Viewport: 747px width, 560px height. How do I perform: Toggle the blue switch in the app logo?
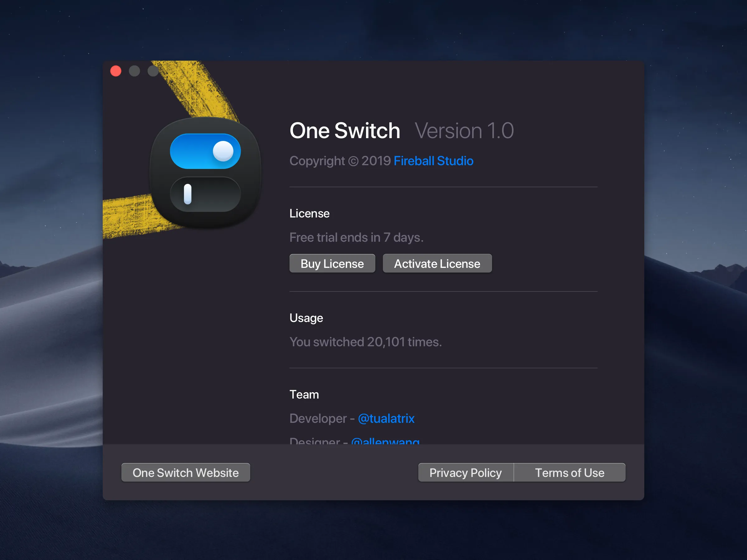[205, 151]
